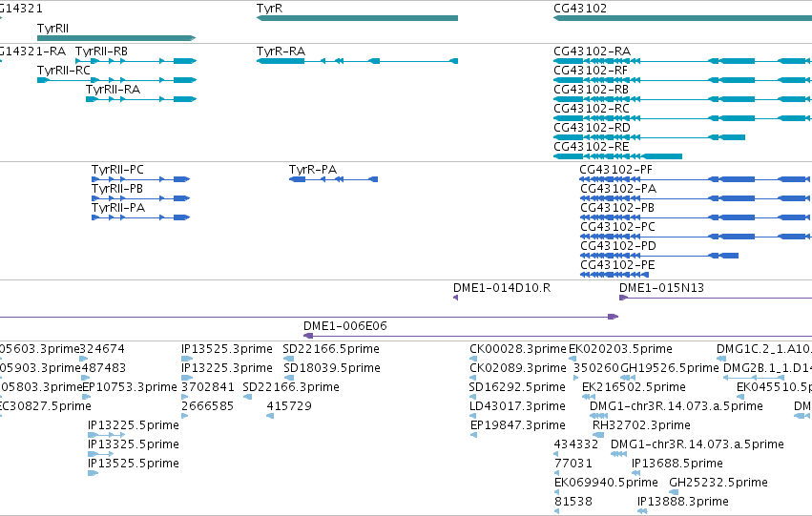Click the 350260 feature label
This screenshot has width=812, height=516.
click(x=596, y=368)
